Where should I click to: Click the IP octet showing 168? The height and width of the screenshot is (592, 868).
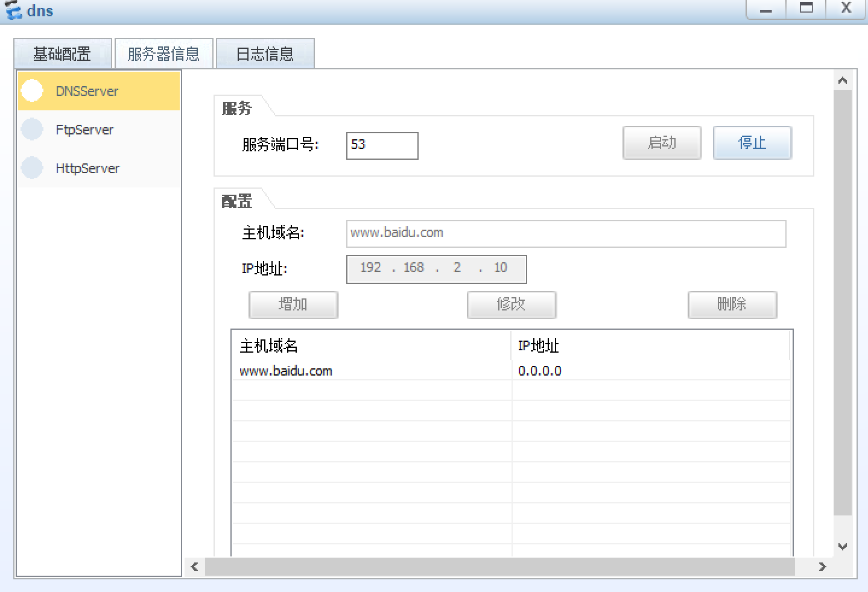[x=414, y=268]
